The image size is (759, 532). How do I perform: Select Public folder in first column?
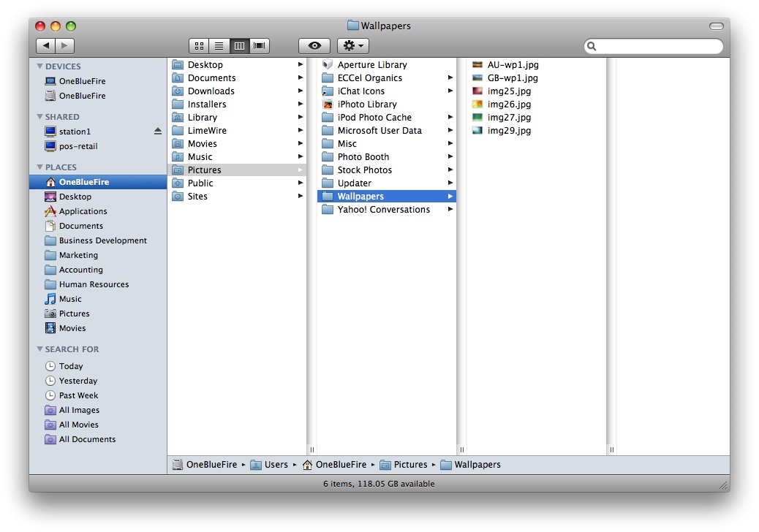[237, 183]
